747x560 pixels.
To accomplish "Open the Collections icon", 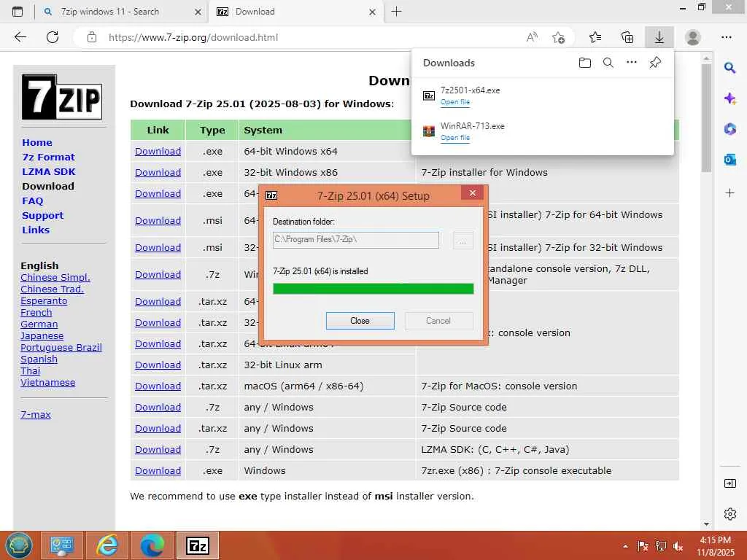I will tap(627, 37).
